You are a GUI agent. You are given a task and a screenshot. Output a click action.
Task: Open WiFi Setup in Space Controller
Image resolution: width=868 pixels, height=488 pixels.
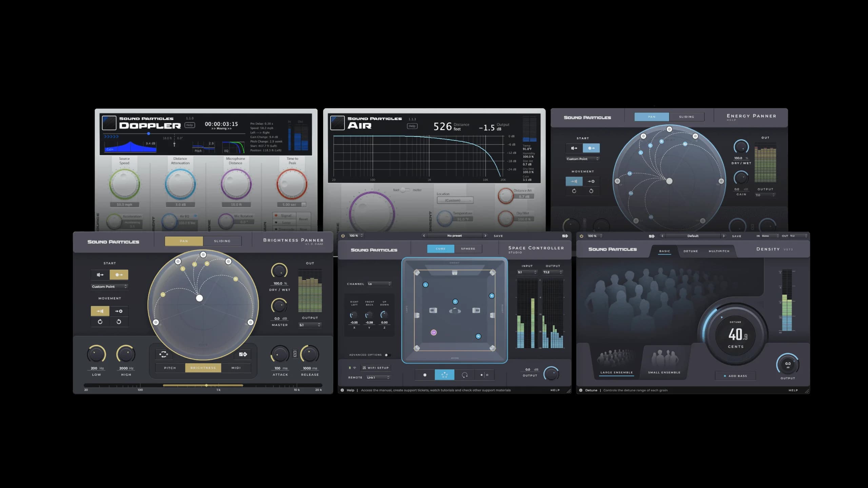click(x=376, y=368)
